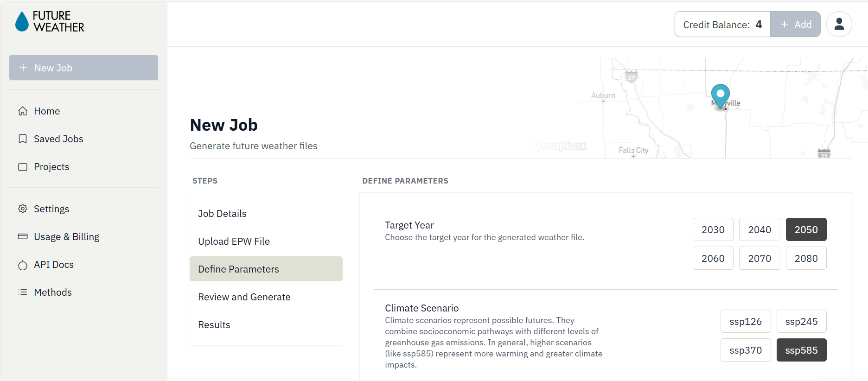Click the Future Weather water drop logo

pyautogui.click(x=22, y=22)
